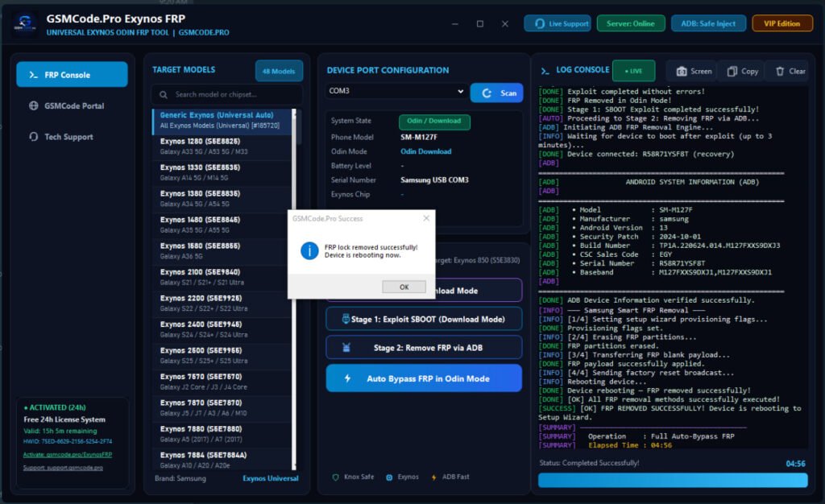Screen dimensions: 825x504
Task: Click the Knox Safe shield icon
Action: point(335,477)
